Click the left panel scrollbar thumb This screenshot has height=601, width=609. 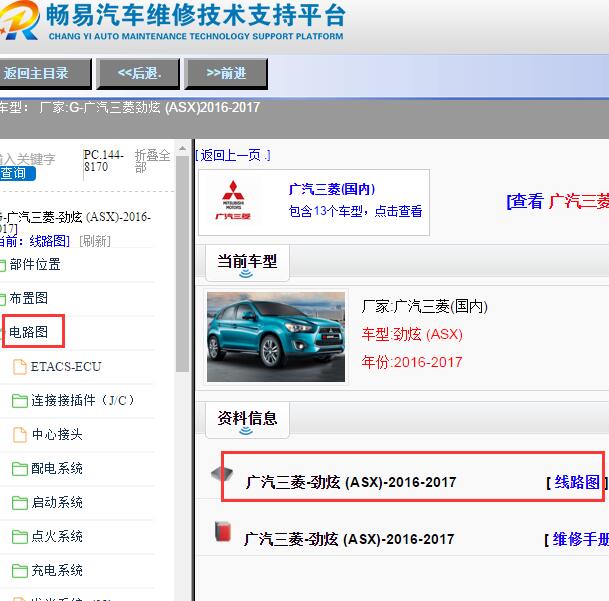[x=182, y=264]
